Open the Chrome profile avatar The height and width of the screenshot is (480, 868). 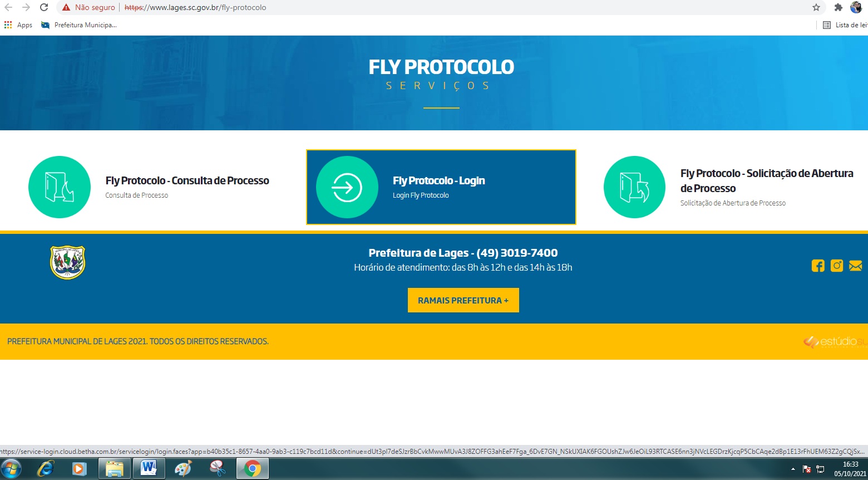(857, 8)
